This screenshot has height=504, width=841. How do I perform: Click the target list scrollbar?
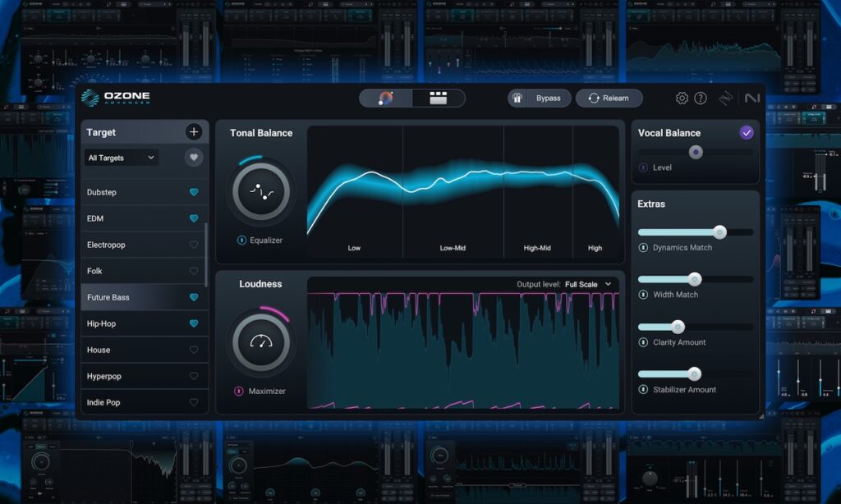(206, 254)
